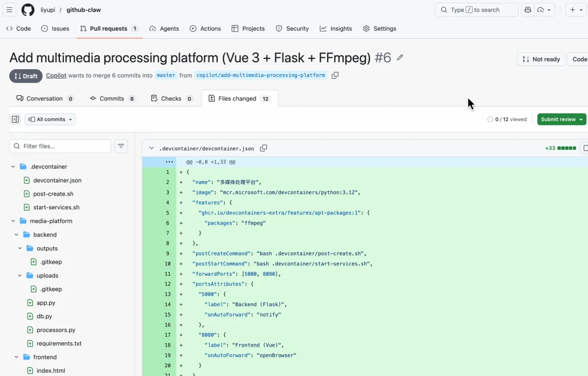Viewport: 588px width, 376px height.
Task: Select processors.py in file tree
Action: pos(56,330)
